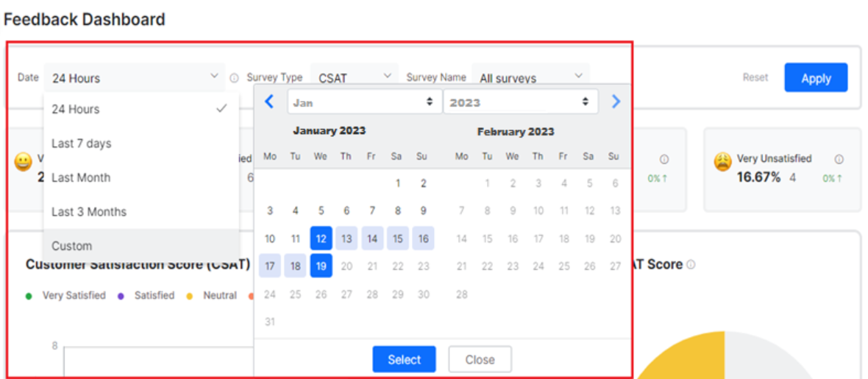
Task: Click the next month arrow in calendar
Action: (616, 102)
